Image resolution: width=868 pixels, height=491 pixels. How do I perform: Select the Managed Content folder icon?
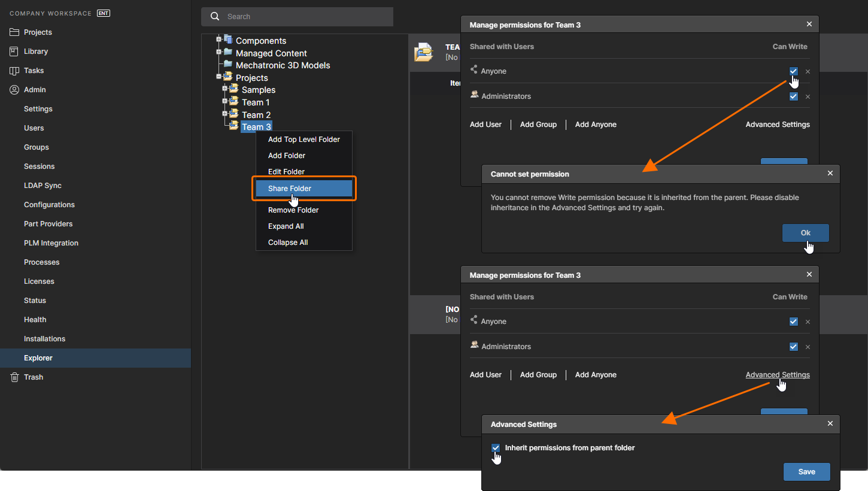(x=228, y=52)
